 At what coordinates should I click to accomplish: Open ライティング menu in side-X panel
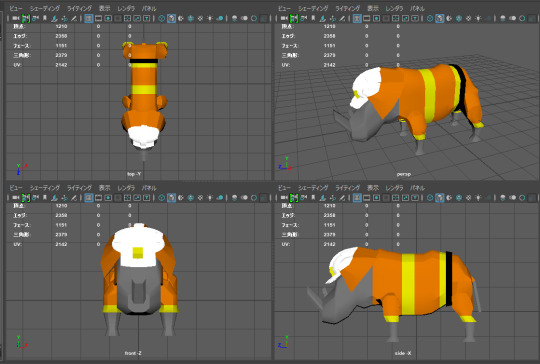[x=347, y=188]
